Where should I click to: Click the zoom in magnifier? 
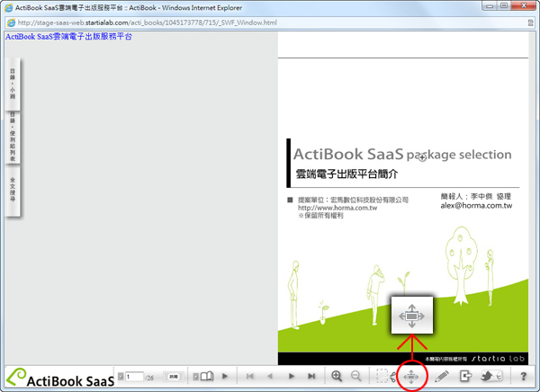click(x=337, y=376)
